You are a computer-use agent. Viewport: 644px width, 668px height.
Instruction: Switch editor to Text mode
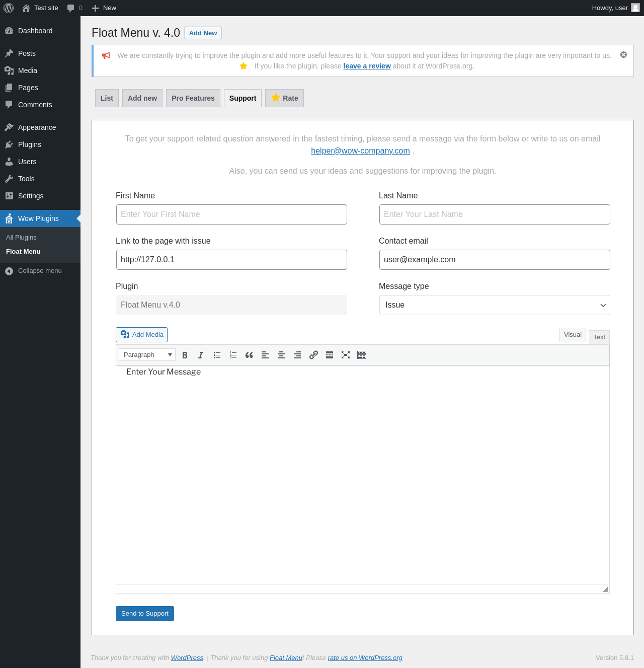tap(599, 337)
